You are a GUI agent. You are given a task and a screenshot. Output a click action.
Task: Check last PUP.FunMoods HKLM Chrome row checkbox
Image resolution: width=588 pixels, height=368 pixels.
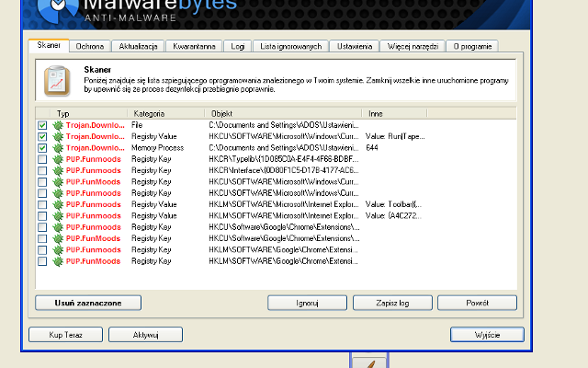tap(42, 261)
